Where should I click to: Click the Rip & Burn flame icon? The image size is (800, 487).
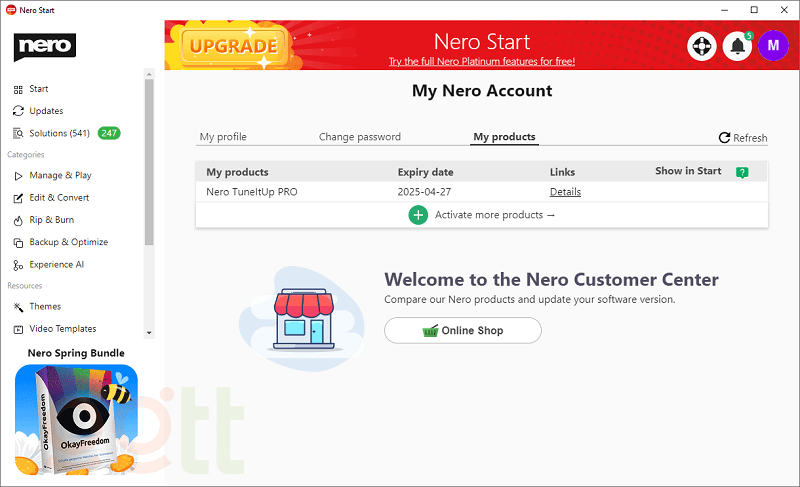18,220
